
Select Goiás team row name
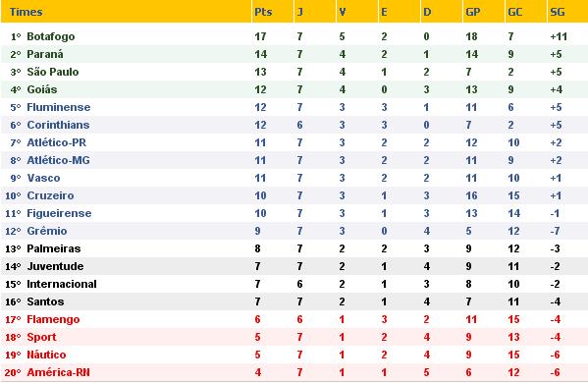pyautogui.click(x=42, y=89)
